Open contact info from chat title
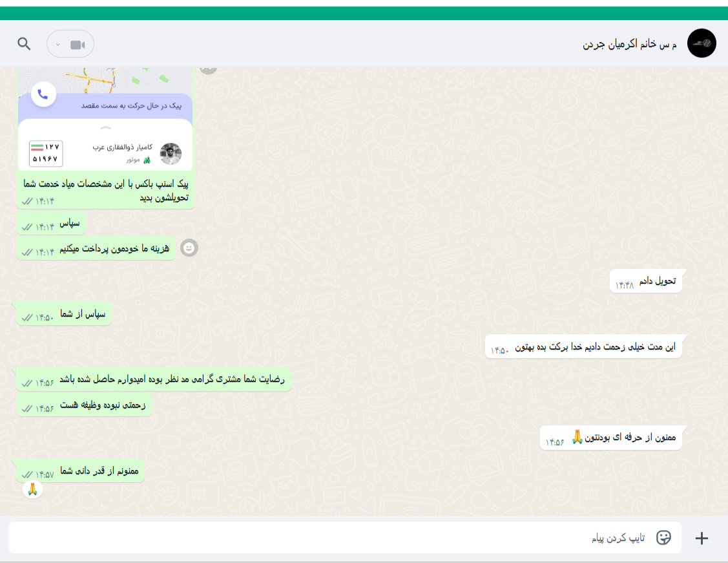Screen dimensions: 728x563 click(x=629, y=44)
